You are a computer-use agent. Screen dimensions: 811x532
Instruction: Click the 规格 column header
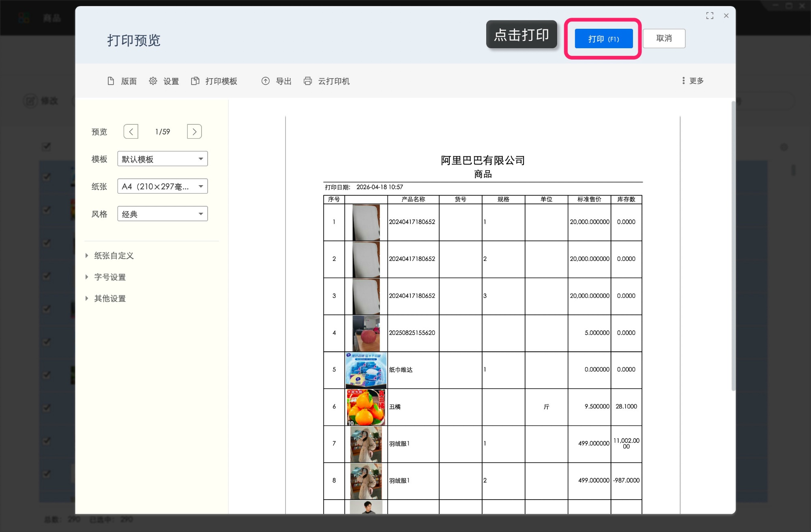coord(503,199)
